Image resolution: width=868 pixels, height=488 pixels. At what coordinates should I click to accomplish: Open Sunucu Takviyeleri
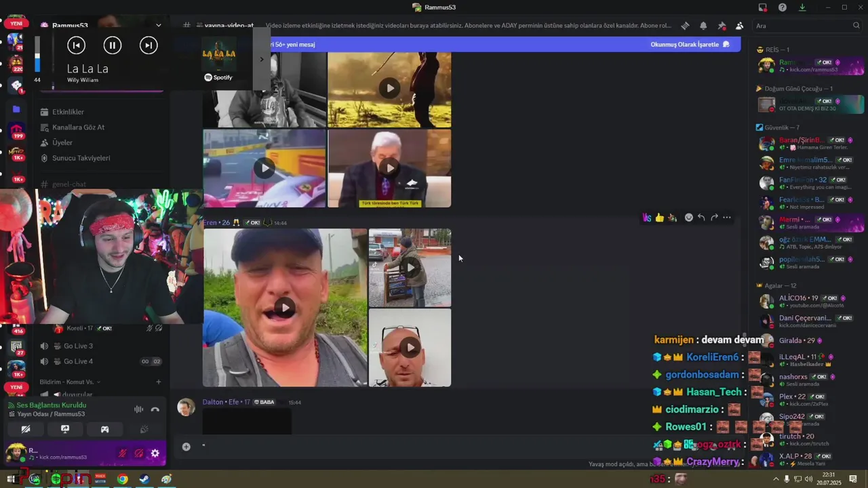pyautogui.click(x=81, y=159)
